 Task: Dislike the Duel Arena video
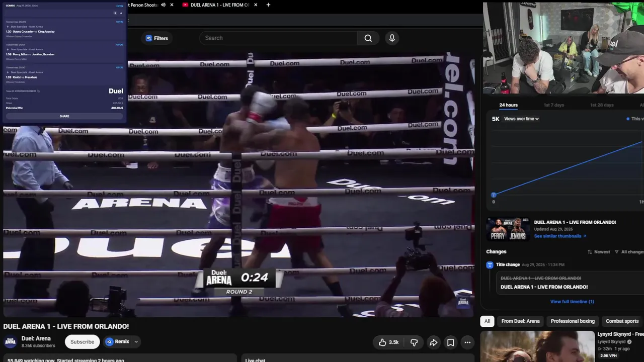tap(414, 342)
